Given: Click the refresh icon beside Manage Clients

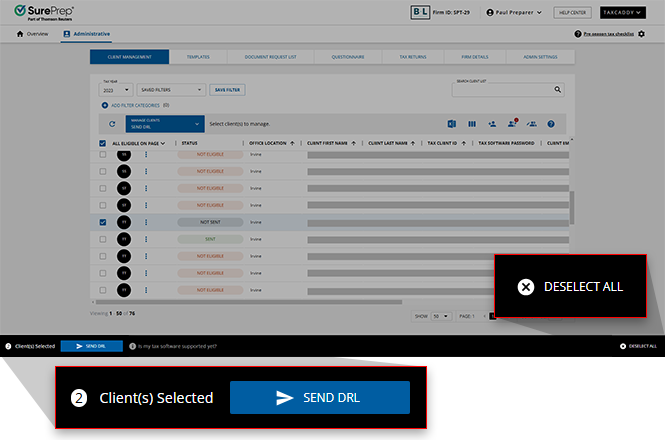Looking at the screenshot, I should (112, 124).
